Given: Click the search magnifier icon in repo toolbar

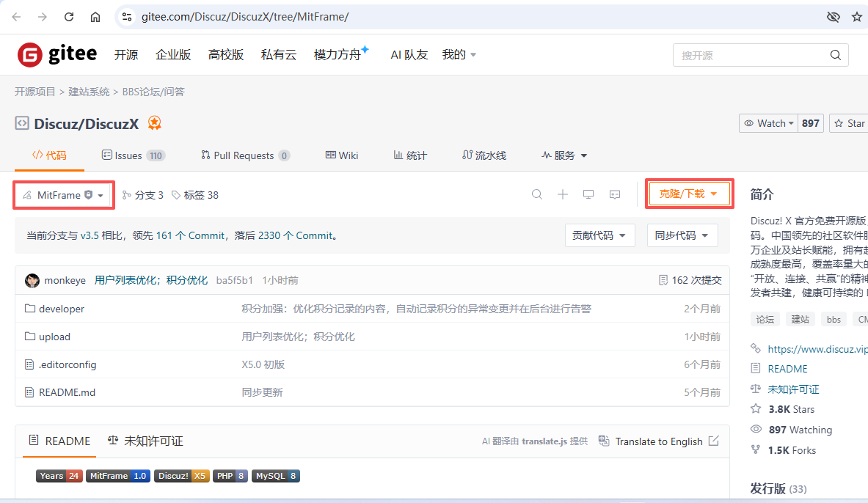Looking at the screenshot, I should pos(537,194).
